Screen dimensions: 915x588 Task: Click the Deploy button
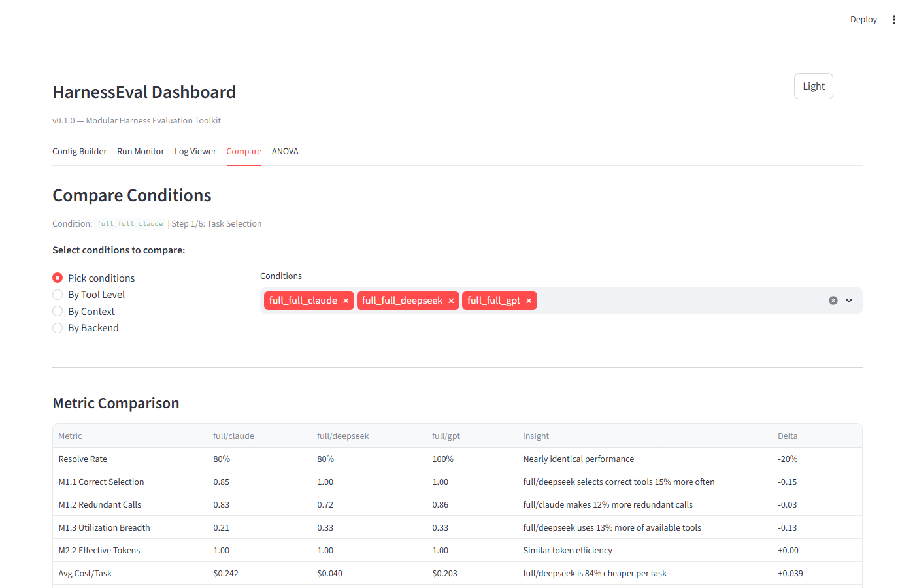[863, 19]
